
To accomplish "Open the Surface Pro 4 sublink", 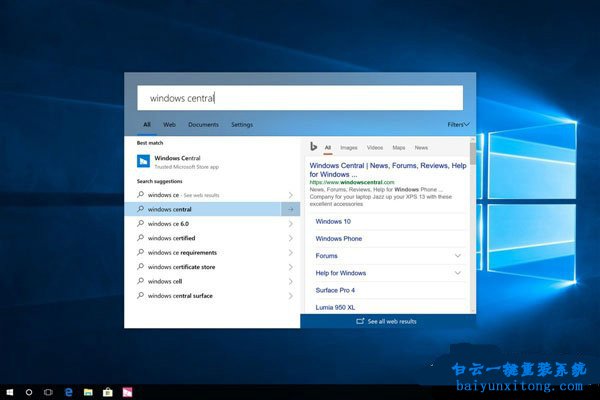I will coord(335,290).
